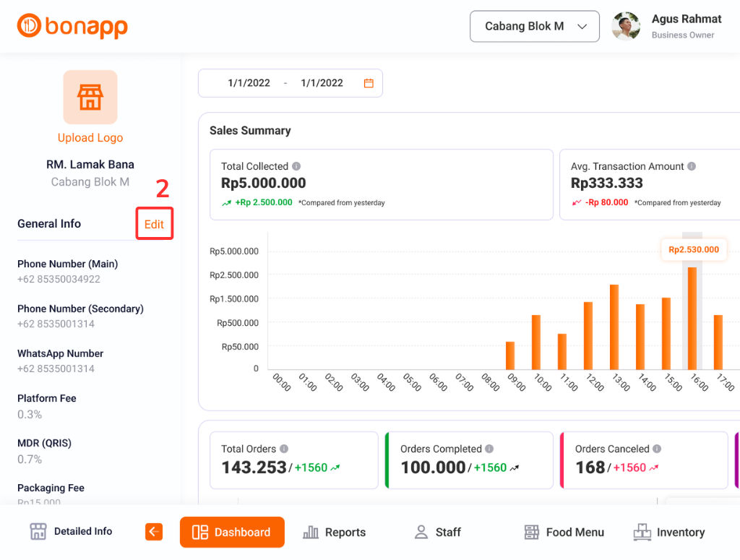Click the Total Orders info icon
This screenshot has width=740, height=560.
(x=284, y=449)
